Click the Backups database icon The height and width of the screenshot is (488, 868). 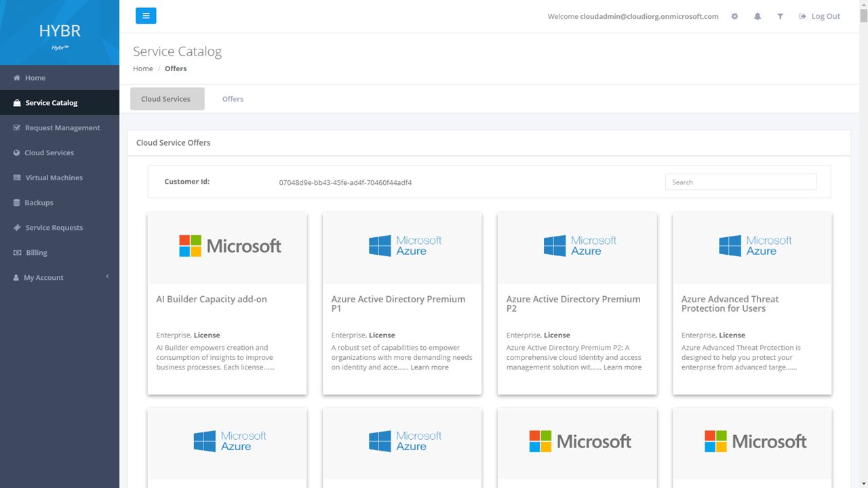tap(17, 203)
